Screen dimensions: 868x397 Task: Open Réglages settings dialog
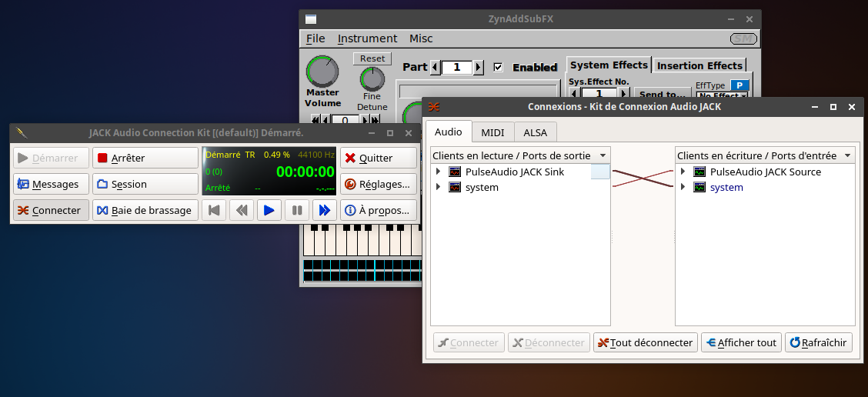(379, 185)
